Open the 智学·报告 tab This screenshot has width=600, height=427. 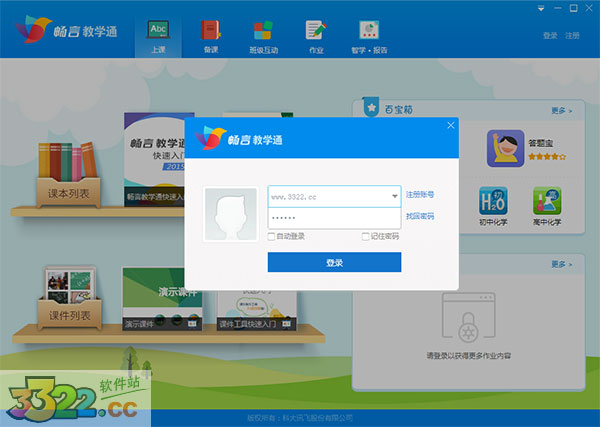[x=369, y=37]
